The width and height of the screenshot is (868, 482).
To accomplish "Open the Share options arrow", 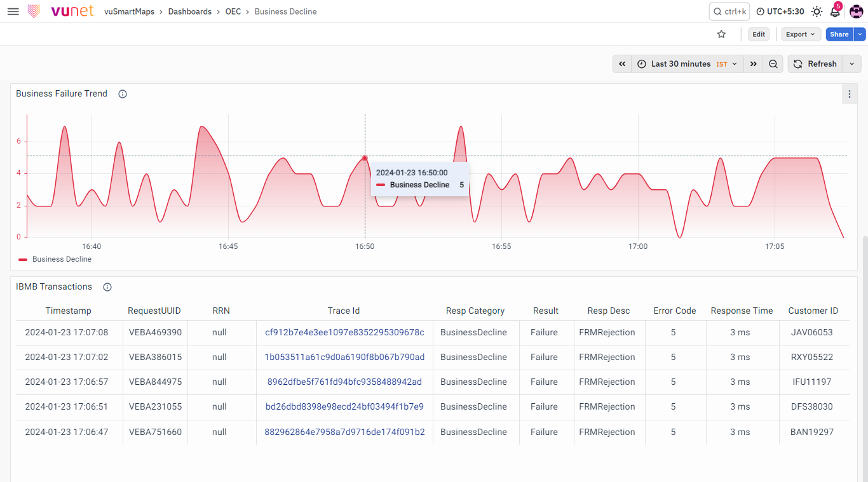I will tap(860, 34).
